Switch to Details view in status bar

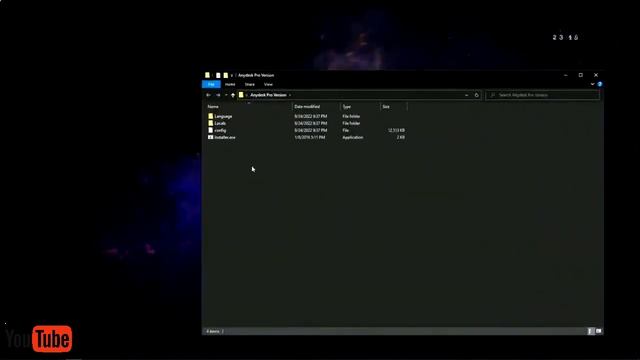pos(590,331)
